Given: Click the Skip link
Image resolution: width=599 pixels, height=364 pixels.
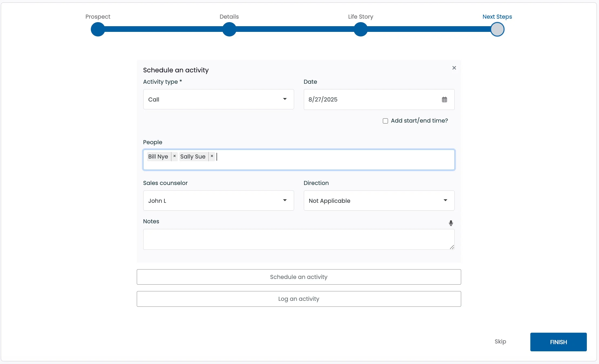Looking at the screenshot, I should tap(500, 342).
